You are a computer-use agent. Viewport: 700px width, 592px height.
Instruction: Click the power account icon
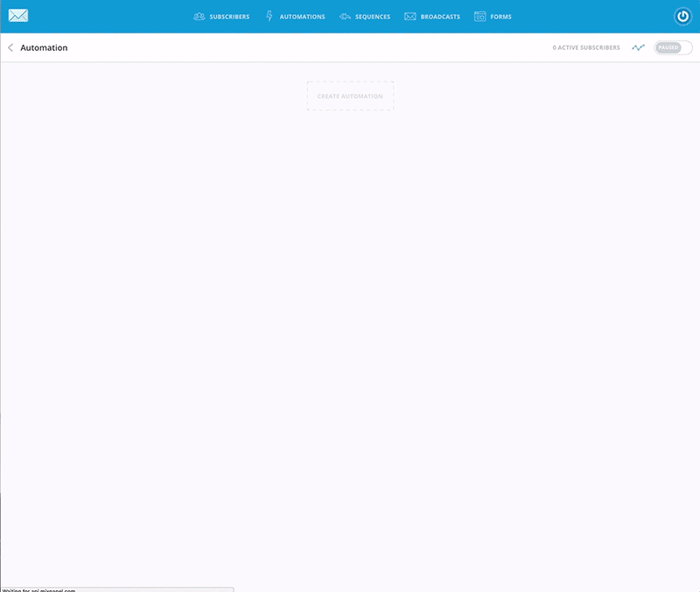tap(682, 17)
